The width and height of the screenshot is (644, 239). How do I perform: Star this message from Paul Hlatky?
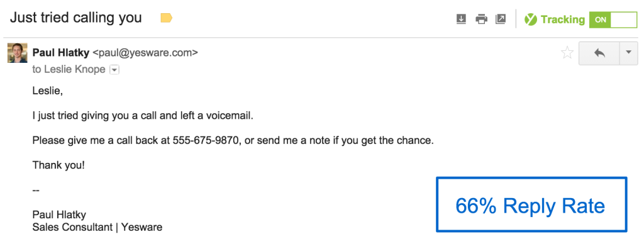tap(567, 53)
